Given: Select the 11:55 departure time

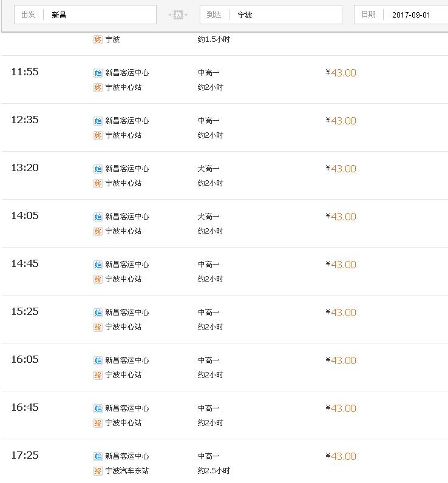Looking at the screenshot, I should pyautogui.click(x=25, y=72).
